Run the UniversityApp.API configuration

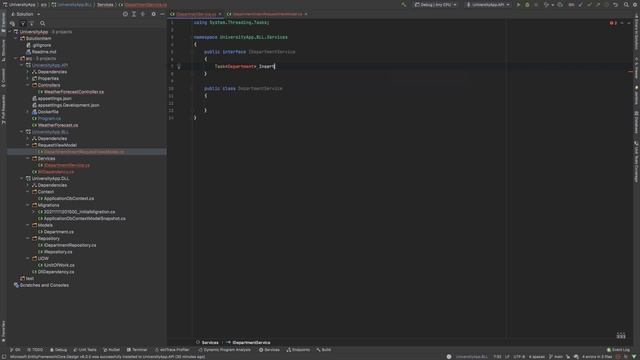518,5
